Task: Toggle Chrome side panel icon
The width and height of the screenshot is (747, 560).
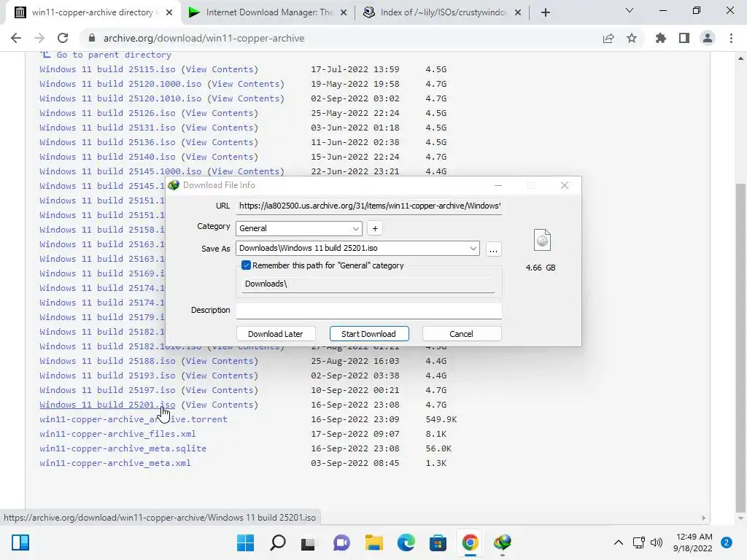Action: [x=684, y=38]
